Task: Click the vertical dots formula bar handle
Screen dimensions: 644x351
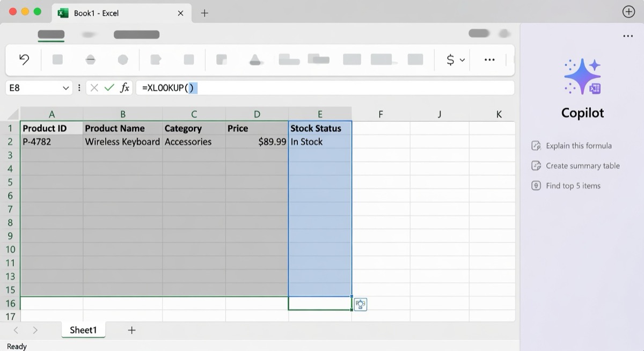Action: click(79, 88)
